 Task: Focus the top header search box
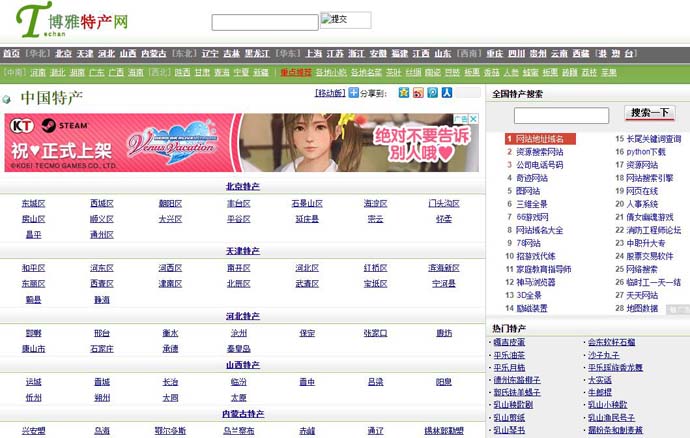pos(265,22)
